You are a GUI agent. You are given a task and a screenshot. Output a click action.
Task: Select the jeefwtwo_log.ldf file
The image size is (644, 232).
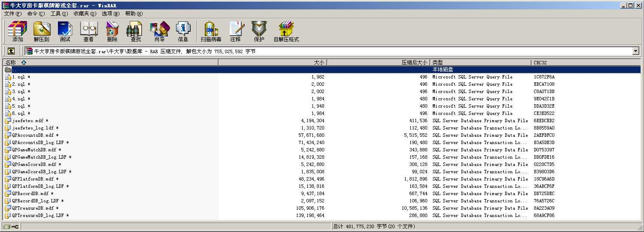(x=322, y=128)
